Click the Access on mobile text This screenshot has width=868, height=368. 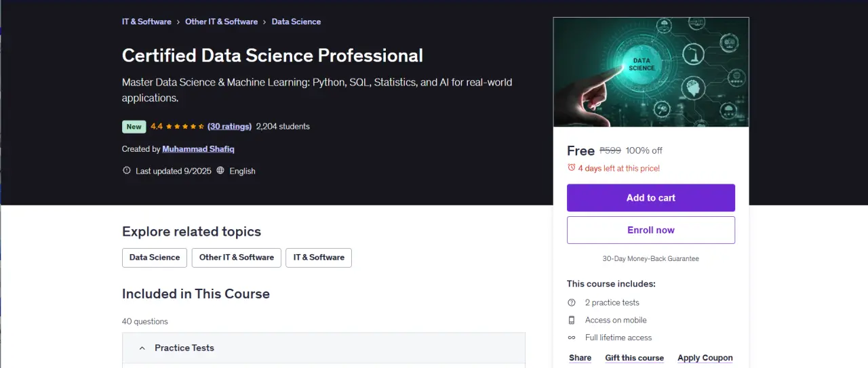(x=616, y=320)
